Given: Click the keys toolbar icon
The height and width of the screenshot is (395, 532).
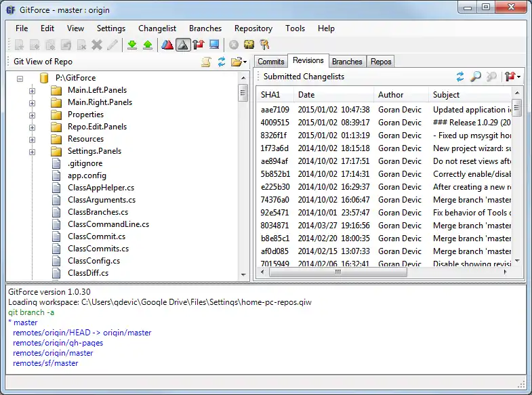Looking at the screenshot, I should coord(264,45).
